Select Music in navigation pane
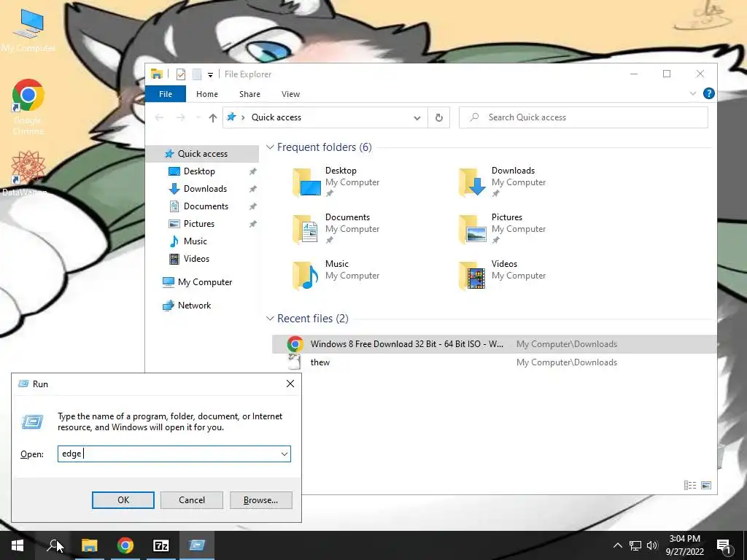This screenshot has height=560, width=747. [195, 241]
